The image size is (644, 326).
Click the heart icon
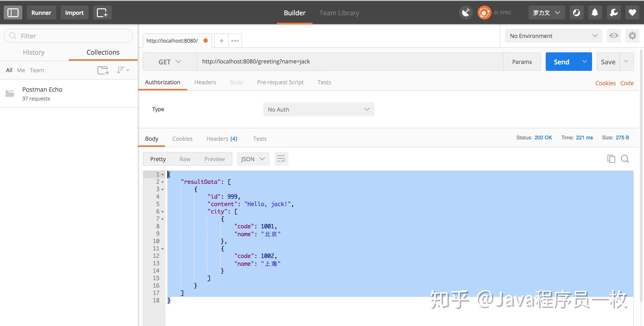[x=632, y=13]
